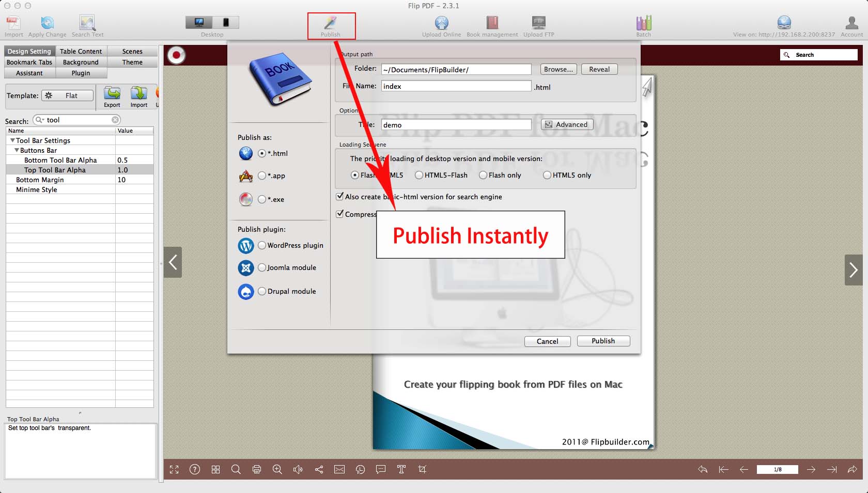Open the Template Flat dropdown
868x493 pixels.
(x=68, y=96)
